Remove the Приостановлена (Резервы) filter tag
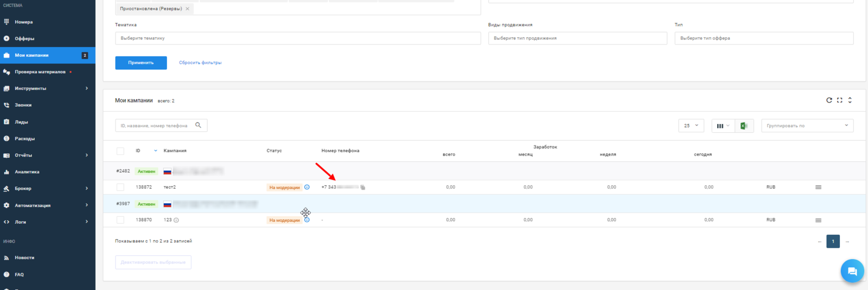This screenshot has height=290, width=868. click(x=188, y=9)
